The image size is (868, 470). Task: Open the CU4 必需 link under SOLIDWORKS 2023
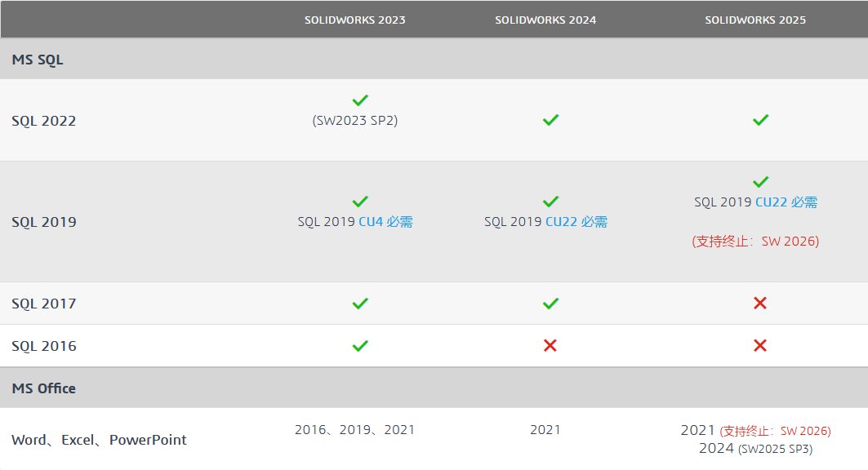pos(386,222)
